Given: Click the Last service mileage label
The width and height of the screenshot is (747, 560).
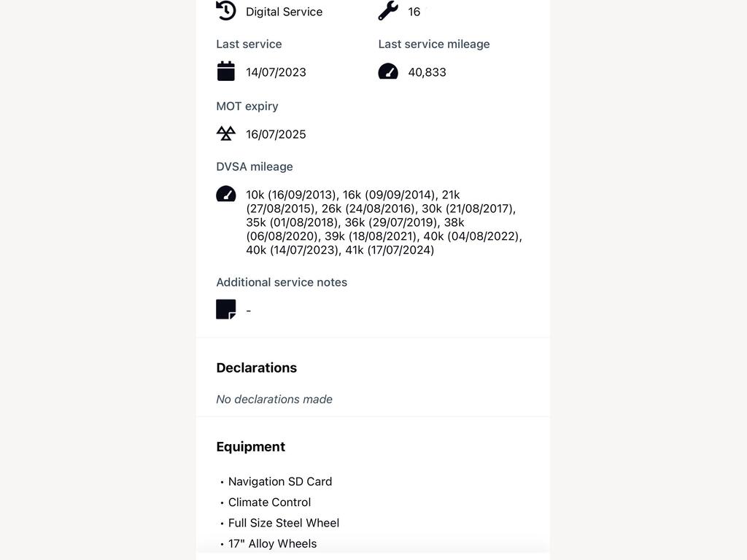Looking at the screenshot, I should tap(434, 44).
